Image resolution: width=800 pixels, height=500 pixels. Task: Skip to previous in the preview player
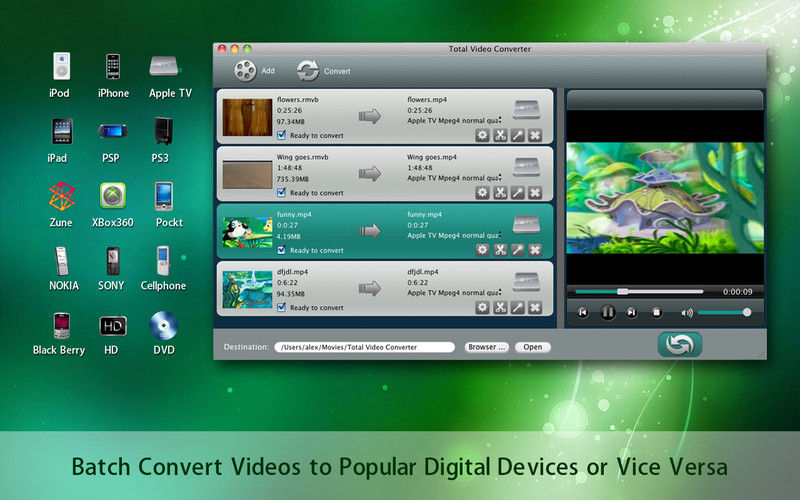point(582,312)
